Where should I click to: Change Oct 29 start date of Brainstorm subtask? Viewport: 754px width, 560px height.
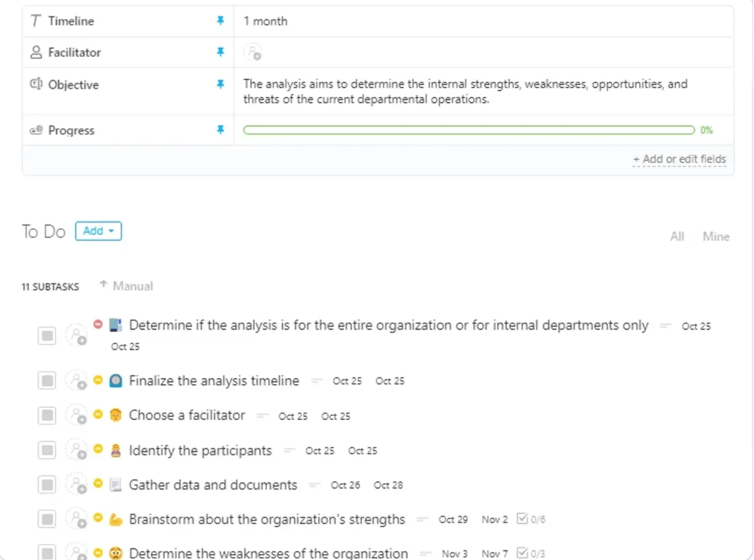[453, 519]
